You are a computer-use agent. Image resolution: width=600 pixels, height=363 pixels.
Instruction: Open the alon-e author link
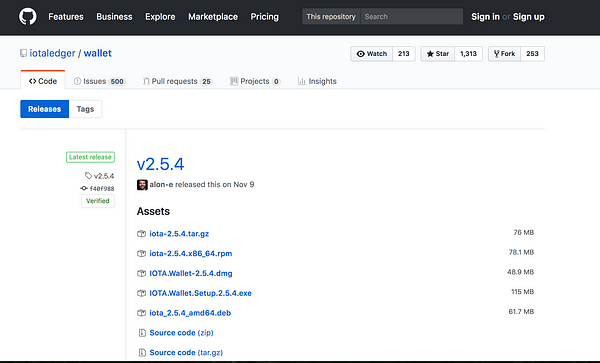click(161, 184)
